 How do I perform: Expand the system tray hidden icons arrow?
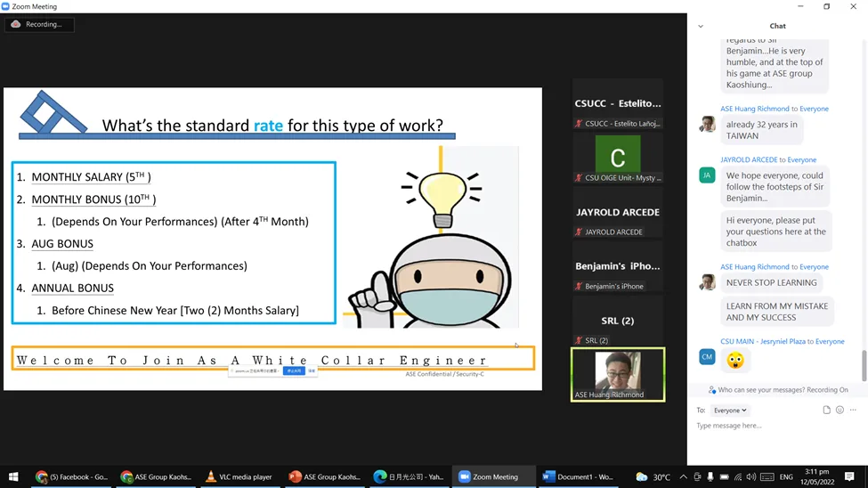[685, 477]
